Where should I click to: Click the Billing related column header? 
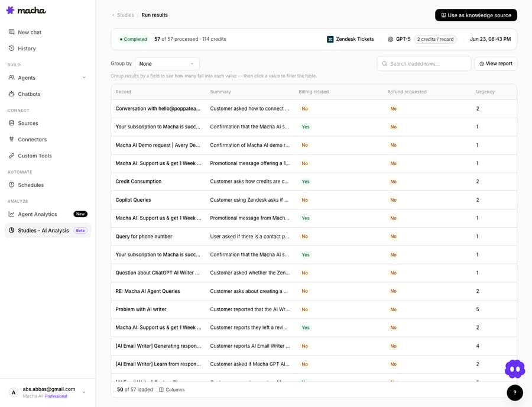(x=313, y=92)
